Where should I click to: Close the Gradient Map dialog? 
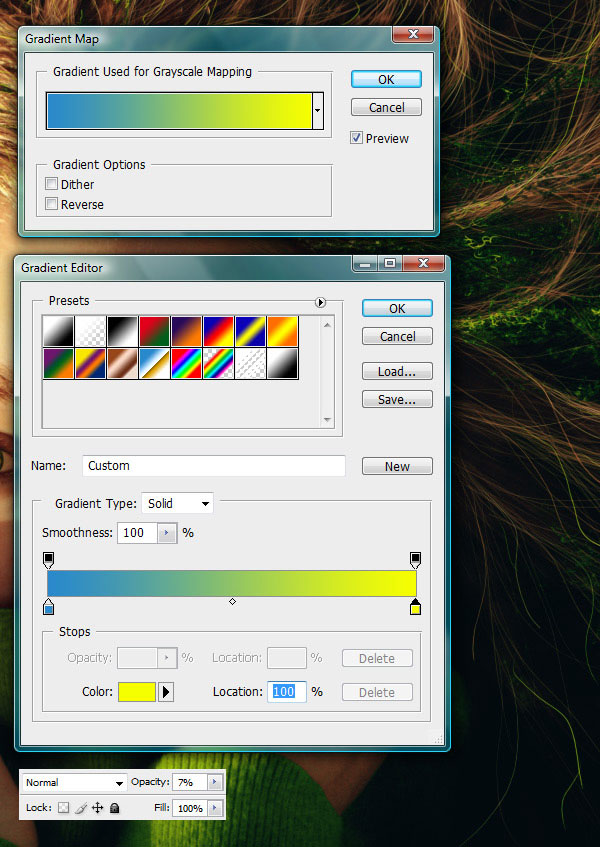tap(413, 34)
